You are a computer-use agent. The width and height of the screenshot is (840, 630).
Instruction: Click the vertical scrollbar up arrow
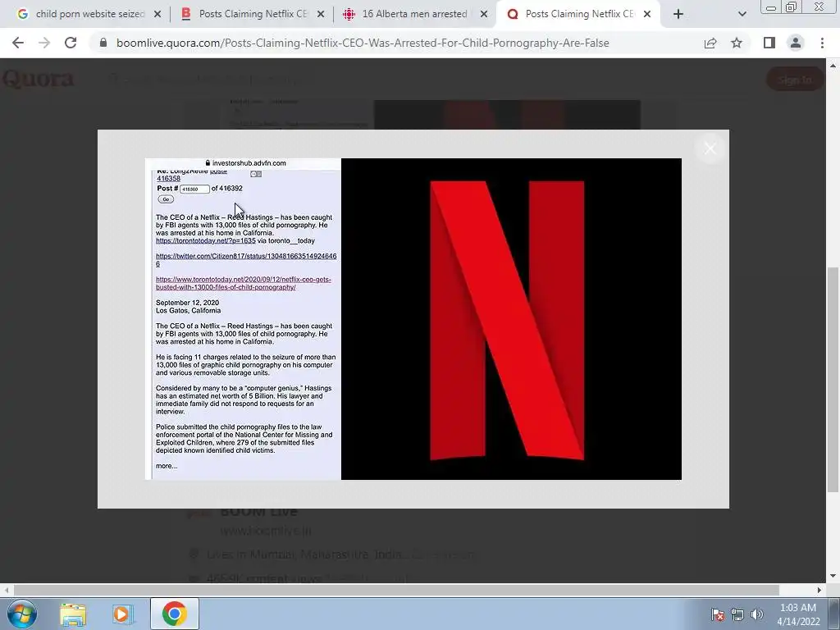[833, 66]
